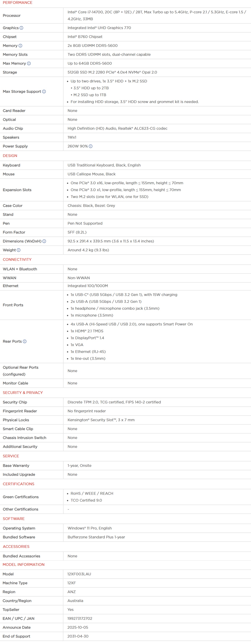Image resolution: width=251 pixels, height=644 pixels.
Task: Show info for Max Storage Support
Action: click(44, 92)
